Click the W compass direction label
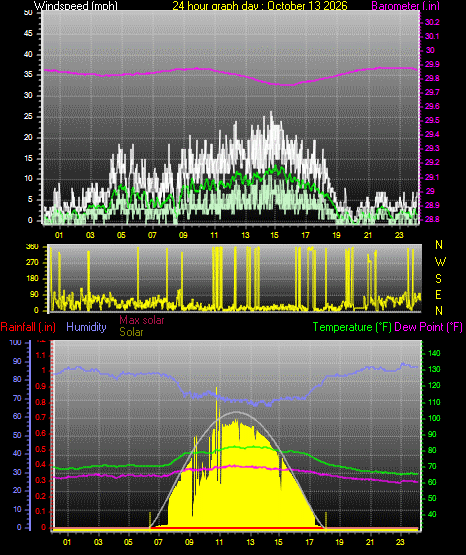Screen dimensions: 466x555 click(x=440, y=262)
